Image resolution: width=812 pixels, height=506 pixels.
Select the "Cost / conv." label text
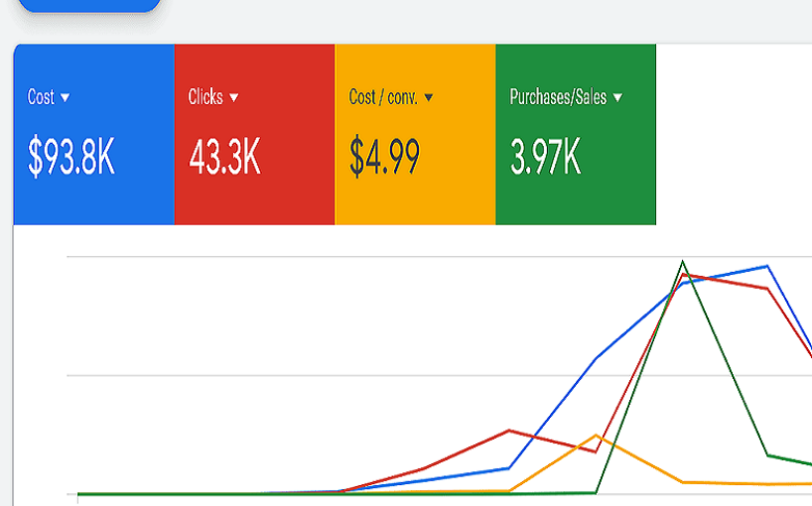coord(383,97)
